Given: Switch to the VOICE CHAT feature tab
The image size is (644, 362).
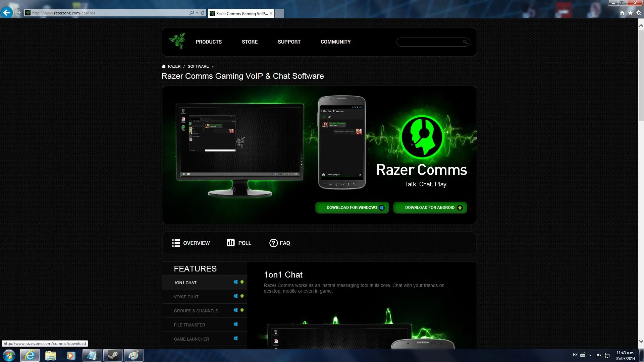Looking at the screenshot, I should click(x=186, y=296).
